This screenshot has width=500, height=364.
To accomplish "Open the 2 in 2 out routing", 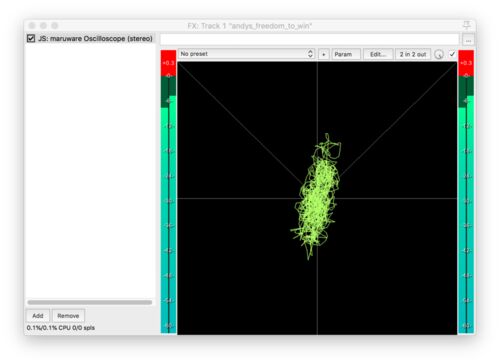I will click(413, 54).
